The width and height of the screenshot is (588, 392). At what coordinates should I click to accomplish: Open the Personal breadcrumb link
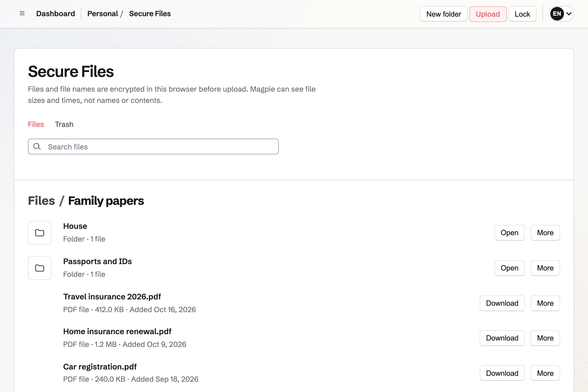tap(102, 13)
